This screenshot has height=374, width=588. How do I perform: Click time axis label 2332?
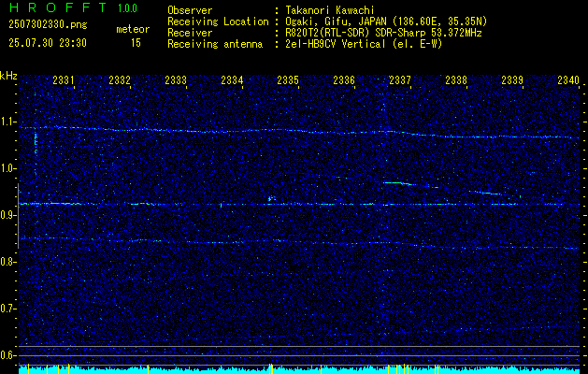(120, 80)
